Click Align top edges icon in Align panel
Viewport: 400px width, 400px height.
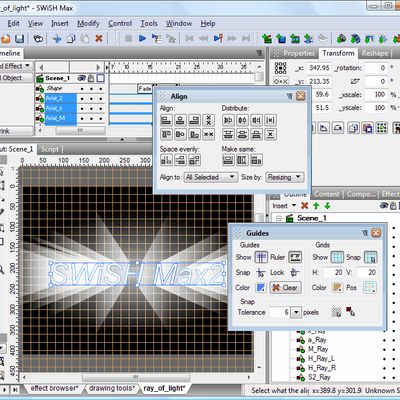tap(166, 134)
